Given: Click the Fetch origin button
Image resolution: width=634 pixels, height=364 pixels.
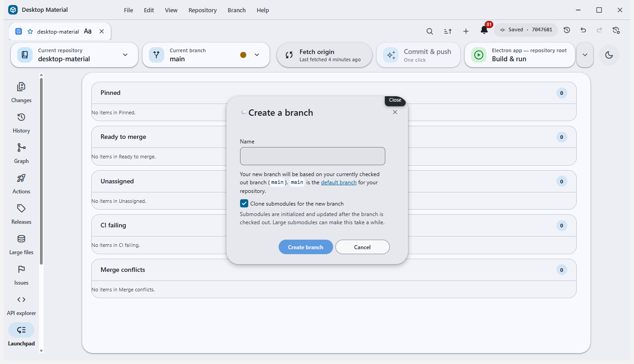Looking at the screenshot, I should pyautogui.click(x=324, y=55).
